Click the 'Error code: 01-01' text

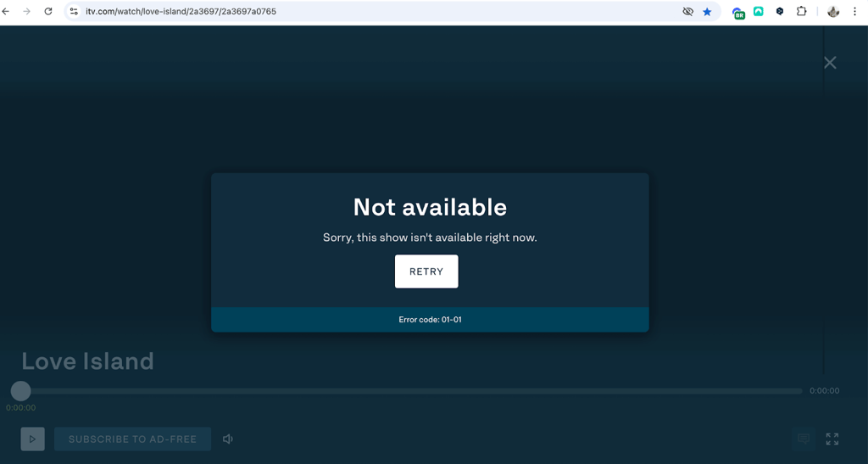[x=430, y=320]
